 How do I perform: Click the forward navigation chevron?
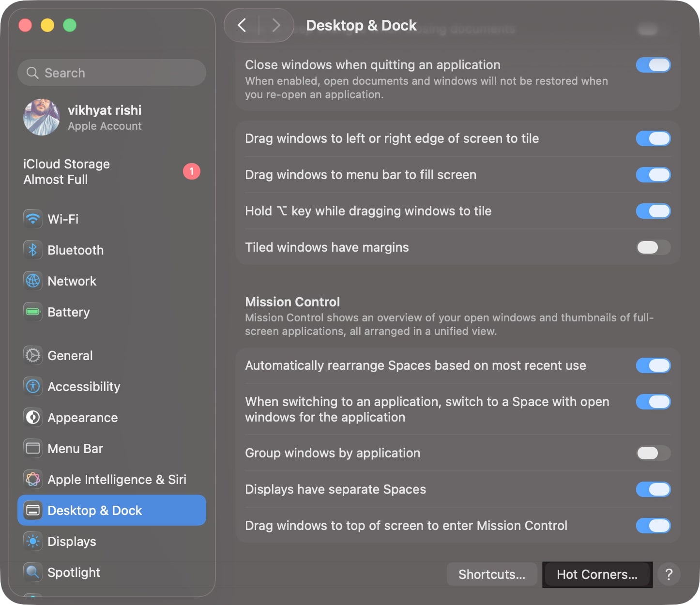pos(275,25)
